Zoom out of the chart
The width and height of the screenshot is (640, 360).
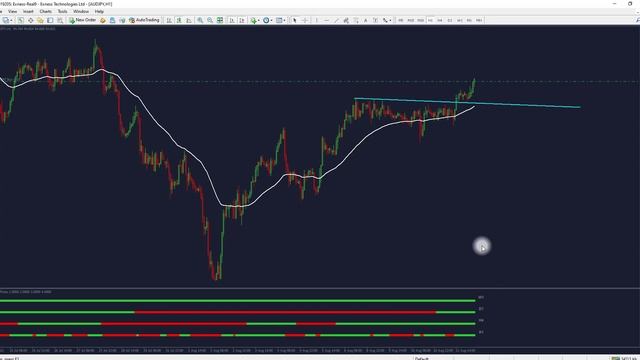(210, 20)
